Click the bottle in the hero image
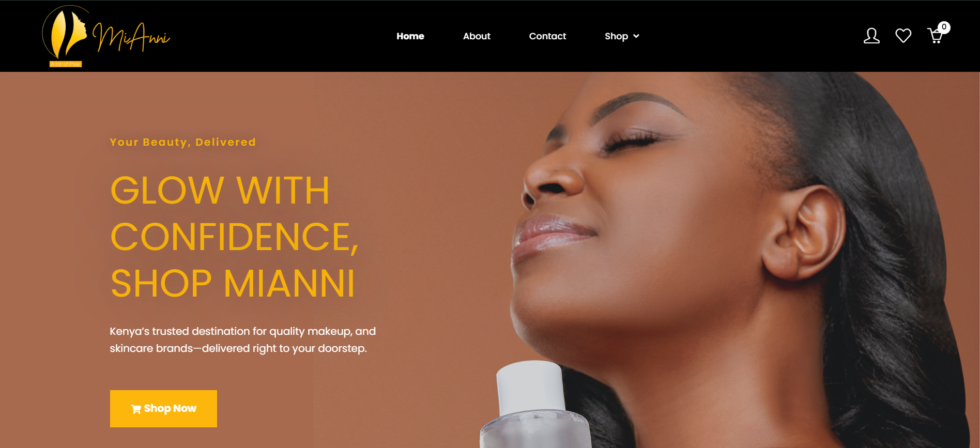The image size is (980, 448). coord(535,406)
